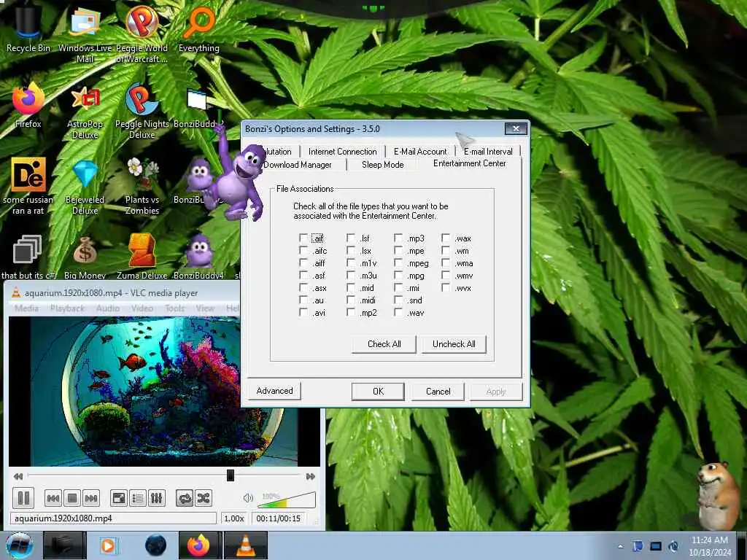Switch to the Sleep Mode tab
The width and height of the screenshot is (747, 560).
tap(382, 165)
